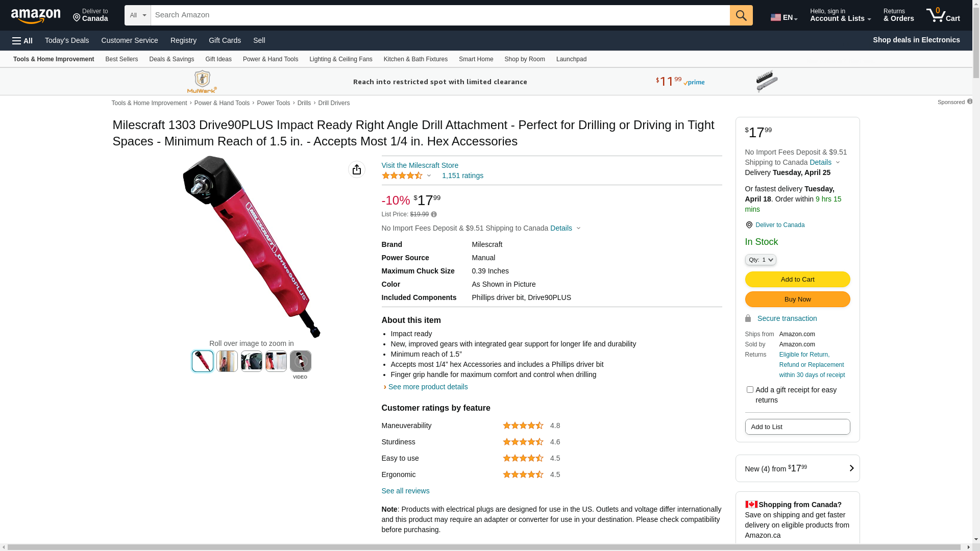
Task: Open the shopping cart icon
Action: pos(943,15)
